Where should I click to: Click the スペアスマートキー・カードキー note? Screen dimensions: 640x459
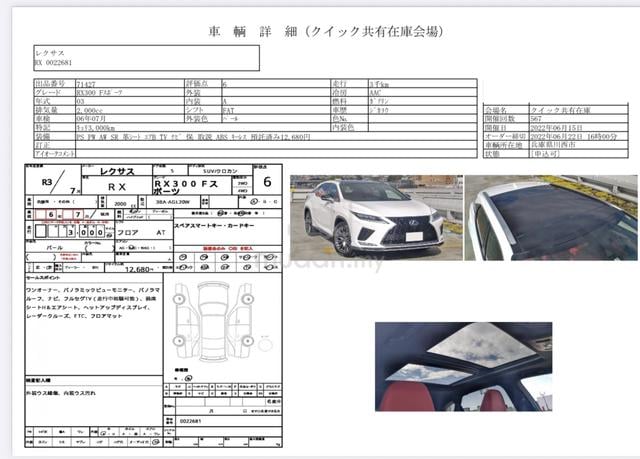click(x=215, y=226)
